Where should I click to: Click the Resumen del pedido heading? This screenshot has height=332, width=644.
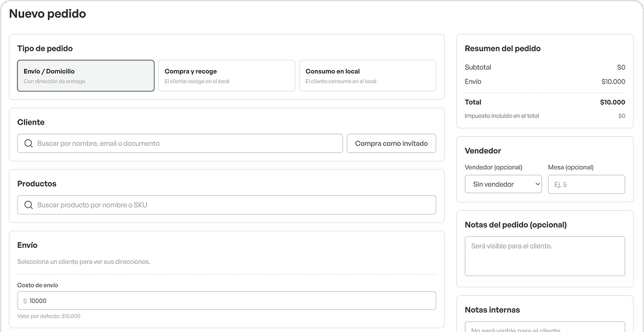(x=502, y=49)
